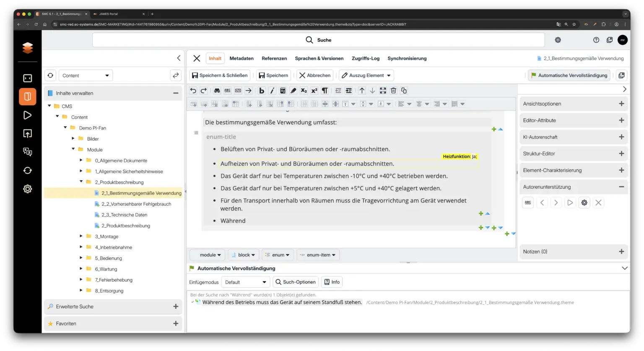This screenshot has width=644, height=351.
Task: Open the search binoculars icon in the editor toolbar
Action: coord(217,90)
